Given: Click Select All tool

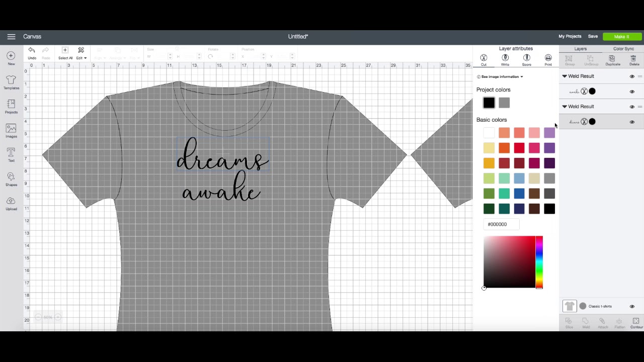Looking at the screenshot, I should tap(65, 53).
